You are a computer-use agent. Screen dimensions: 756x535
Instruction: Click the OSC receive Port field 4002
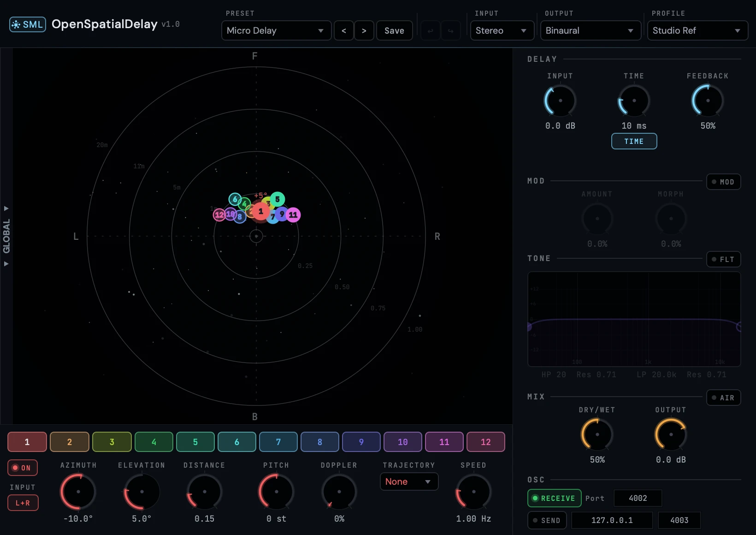click(x=638, y=498)
